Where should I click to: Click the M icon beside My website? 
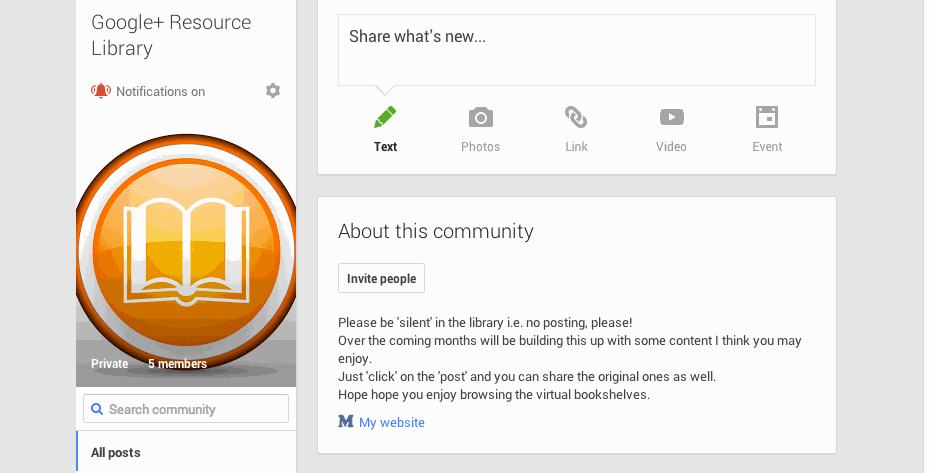(346, 421)
